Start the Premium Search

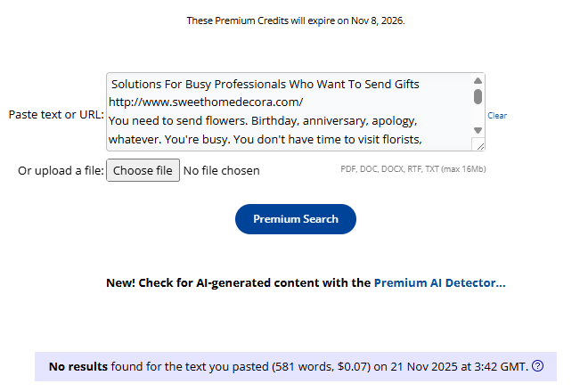295,219
